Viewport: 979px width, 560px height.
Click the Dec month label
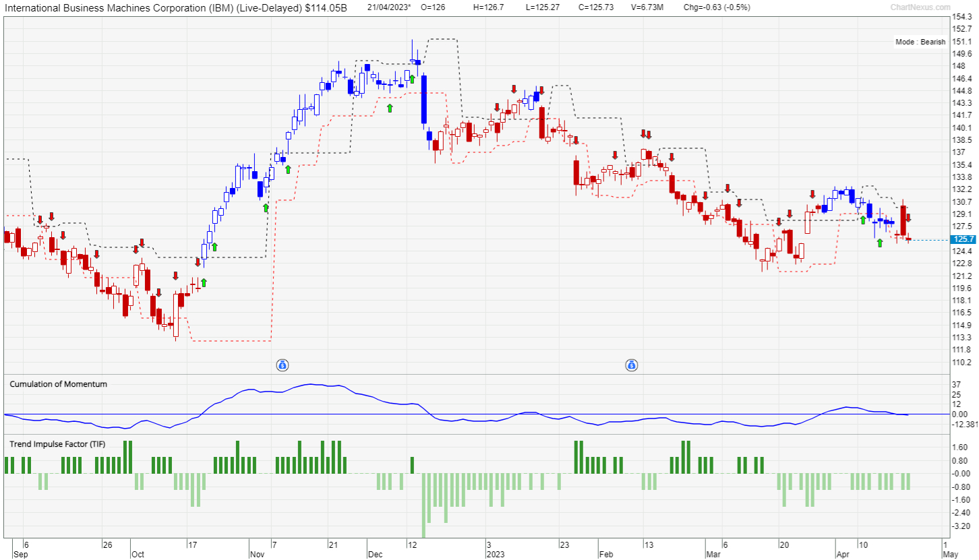(376, 555)
